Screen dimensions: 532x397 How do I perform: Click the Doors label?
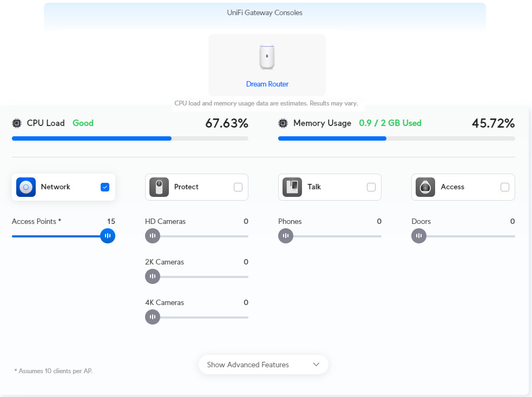[x=421, y=221]
